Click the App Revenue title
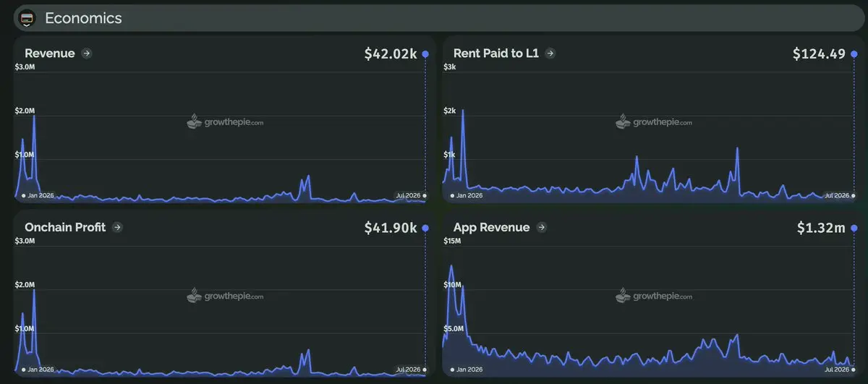The height and width of the screenshot is (384, 868). 492,227
